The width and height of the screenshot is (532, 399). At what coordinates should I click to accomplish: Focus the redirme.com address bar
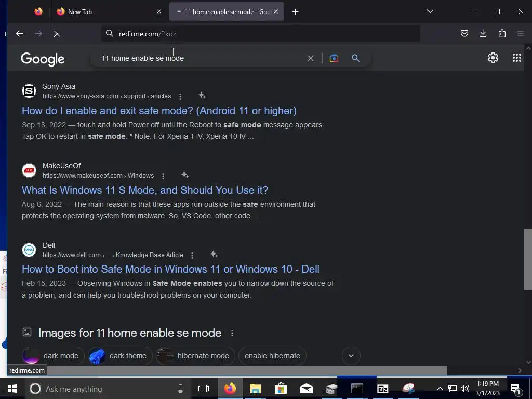(261, 34)
